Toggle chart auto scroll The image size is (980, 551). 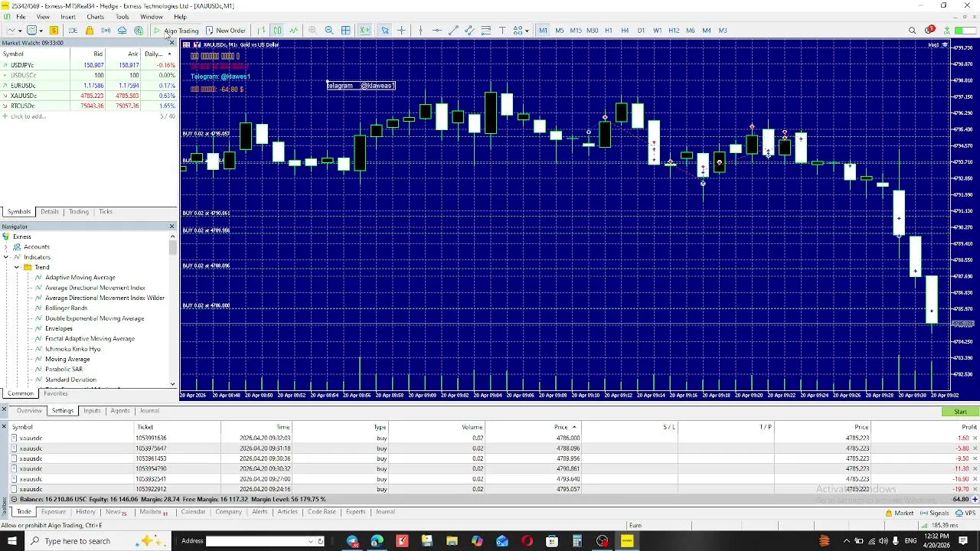pyautogui.click(x=364, y=31)
